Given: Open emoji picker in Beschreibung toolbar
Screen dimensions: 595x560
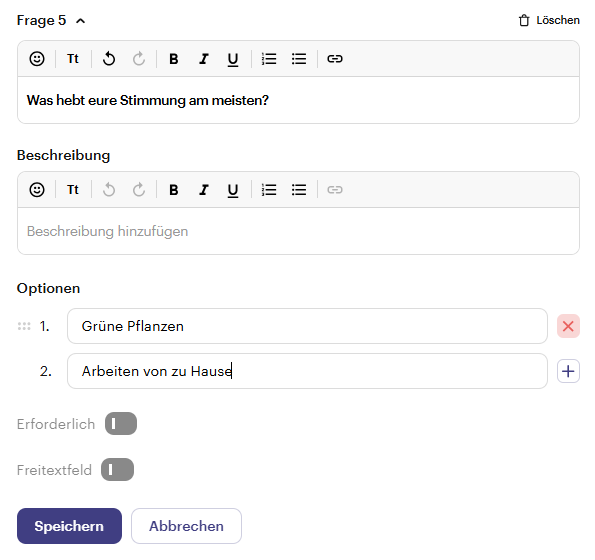Looking at the screenshot, I should pyautogui.click(x=37, y=190).
